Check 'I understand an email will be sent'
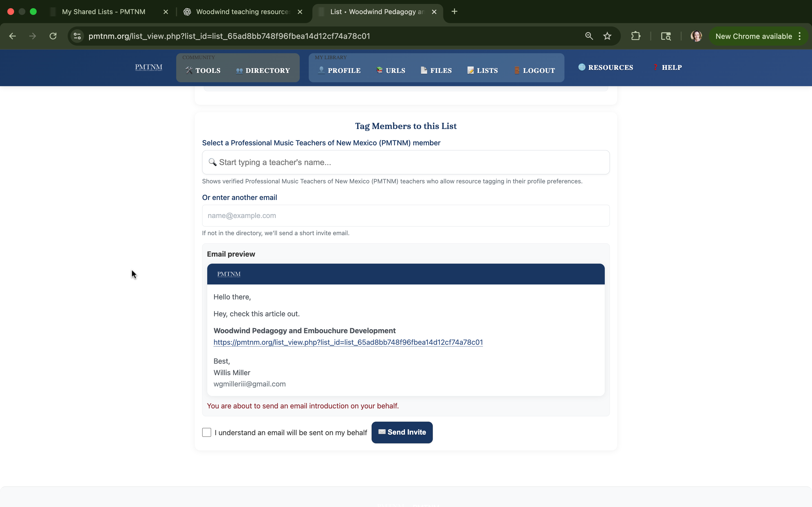Image resolution: width=812 pixels, height=507 pixels. click(207, 432)
